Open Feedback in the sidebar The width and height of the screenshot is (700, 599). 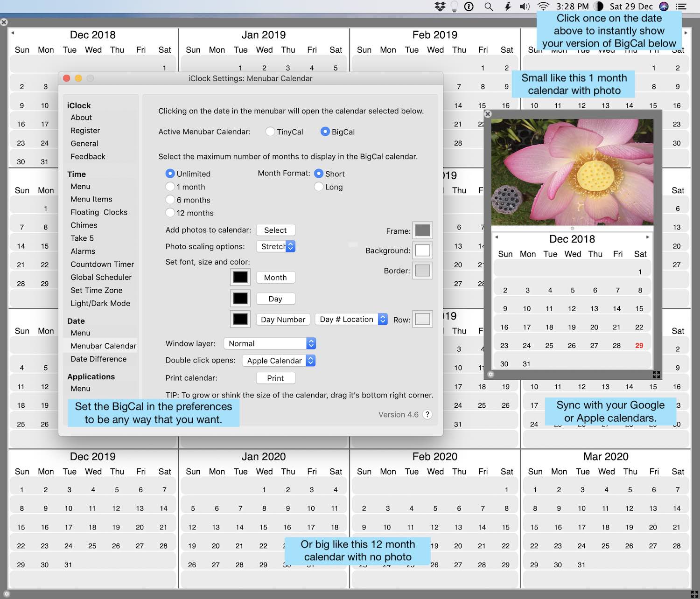[88, 157]
